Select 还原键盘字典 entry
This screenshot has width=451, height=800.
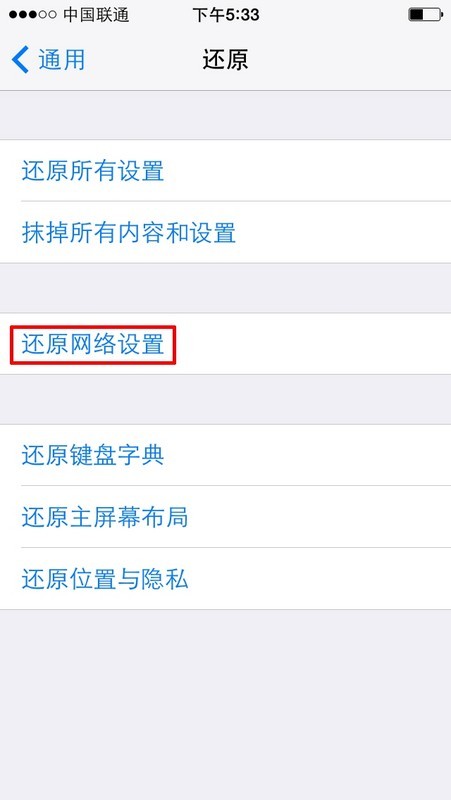tap(226, 455)
